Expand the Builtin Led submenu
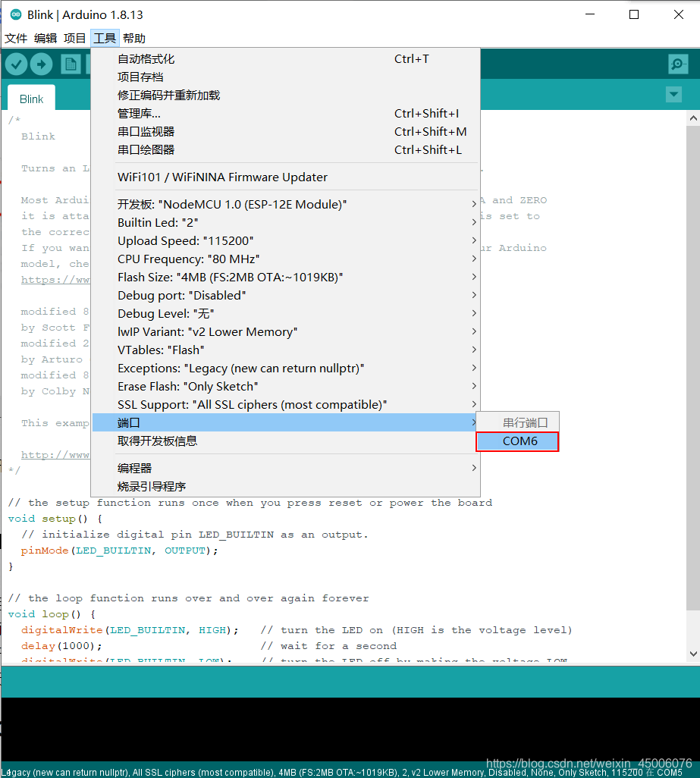Image resolution: width=700 pixels, height=778 pixels. pos(285,222)
